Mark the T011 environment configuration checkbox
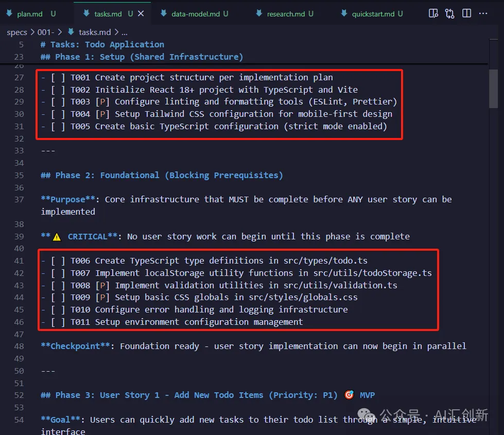The image size is (504, 435). (x=58, y=322)
